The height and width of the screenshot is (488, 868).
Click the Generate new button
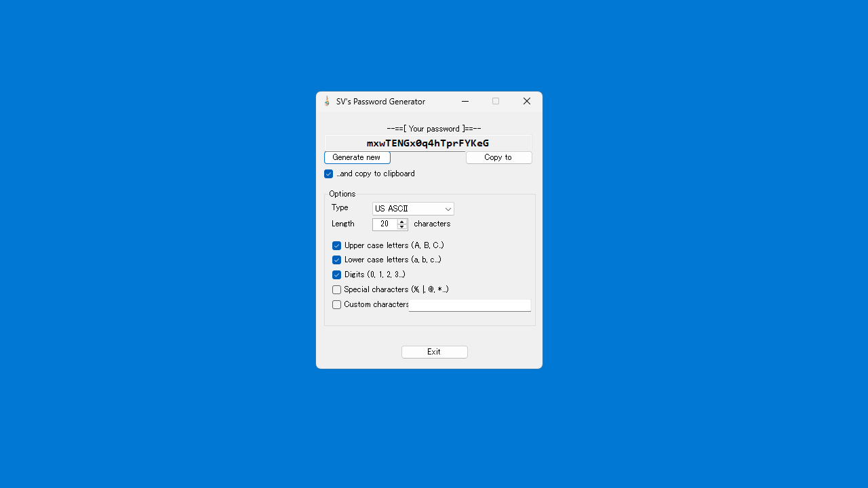pyautogui.click(x=357, y=157)
